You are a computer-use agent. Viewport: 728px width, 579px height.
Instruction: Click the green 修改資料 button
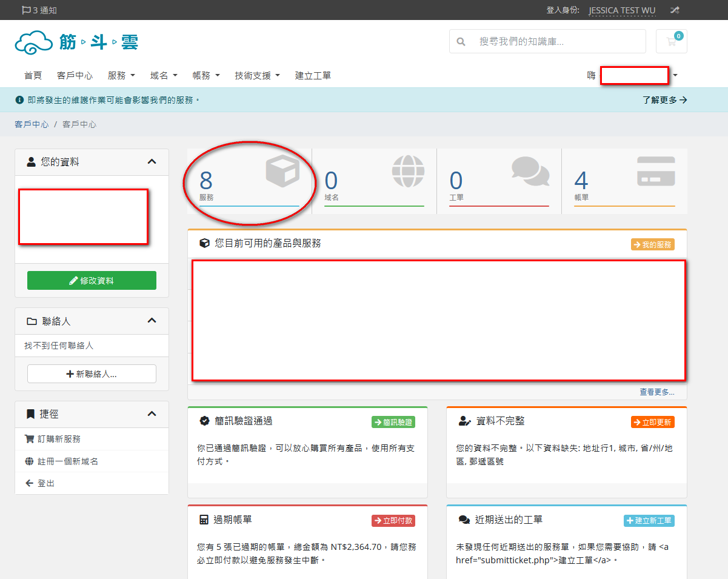92,281
